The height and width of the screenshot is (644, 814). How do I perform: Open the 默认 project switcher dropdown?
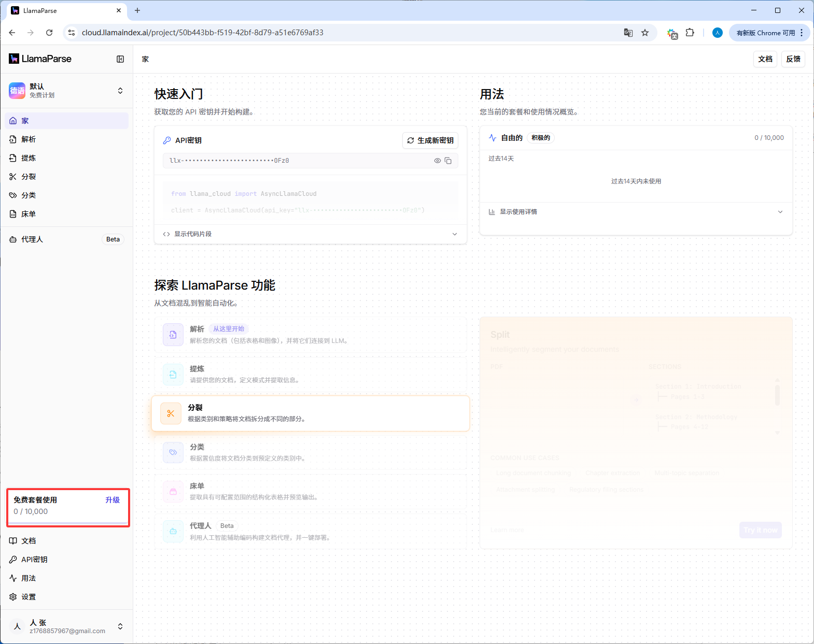(x=66, y=91)
